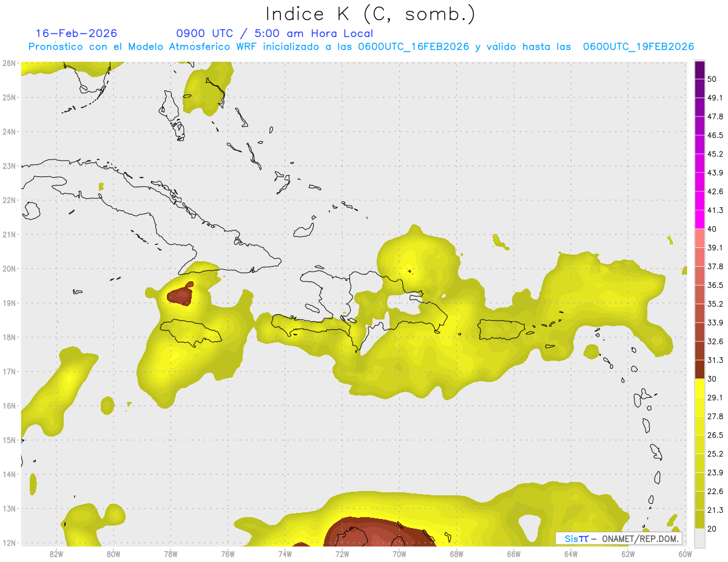Click the '50' value on the color scale

[712, 79]
